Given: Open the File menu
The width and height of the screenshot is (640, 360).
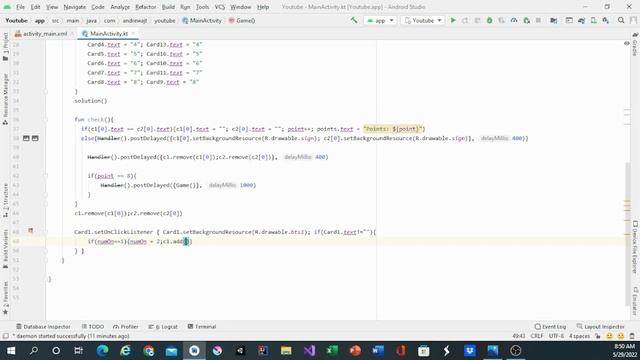Looking at the screenshot, I should pos(20,7).
